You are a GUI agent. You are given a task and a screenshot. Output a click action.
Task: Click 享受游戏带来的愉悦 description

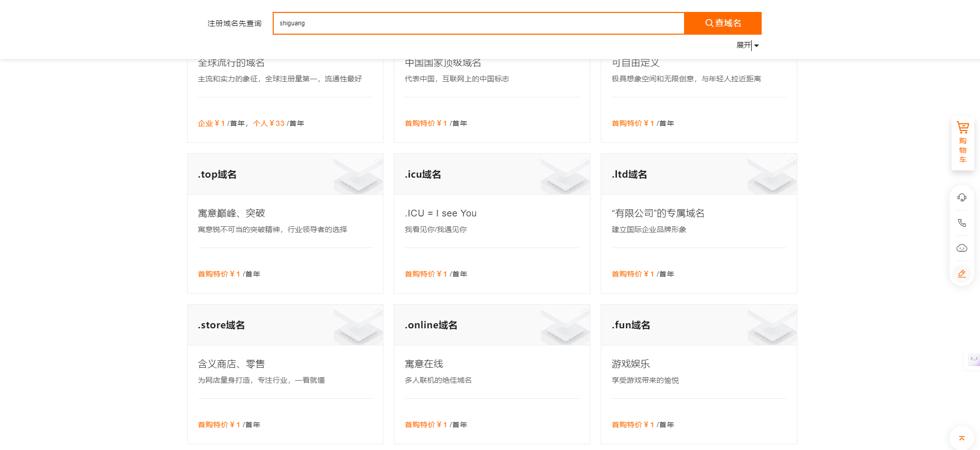[645, 380]
